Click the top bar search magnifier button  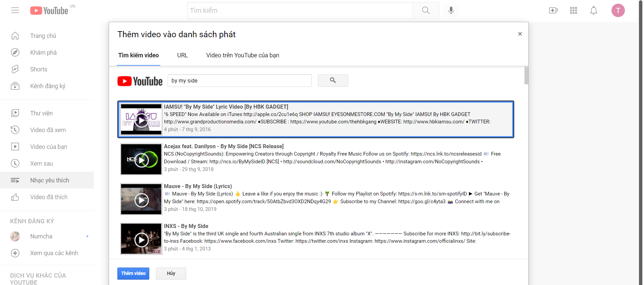(426, 10)
